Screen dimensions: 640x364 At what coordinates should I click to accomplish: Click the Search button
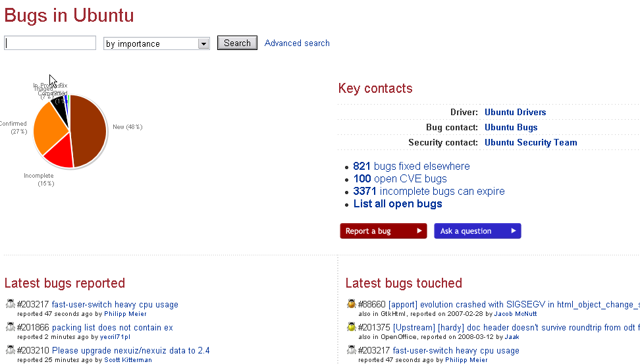click(237, 43)
